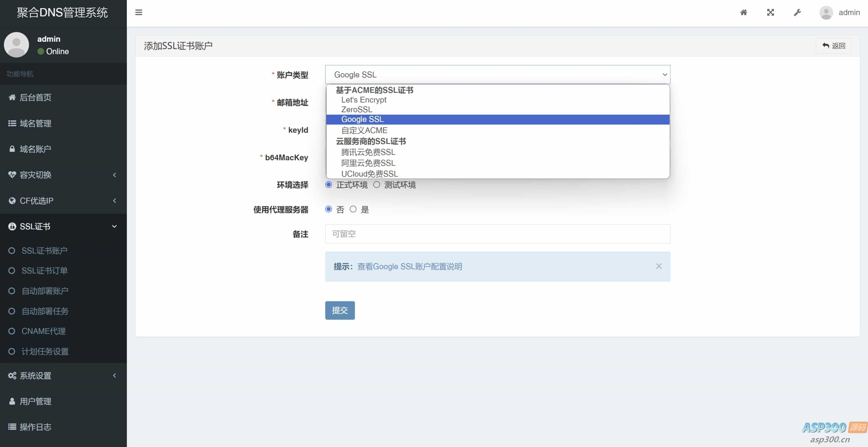868x447 pixels.
Task: Click the 备注 remarks input field
Action: 497,234
